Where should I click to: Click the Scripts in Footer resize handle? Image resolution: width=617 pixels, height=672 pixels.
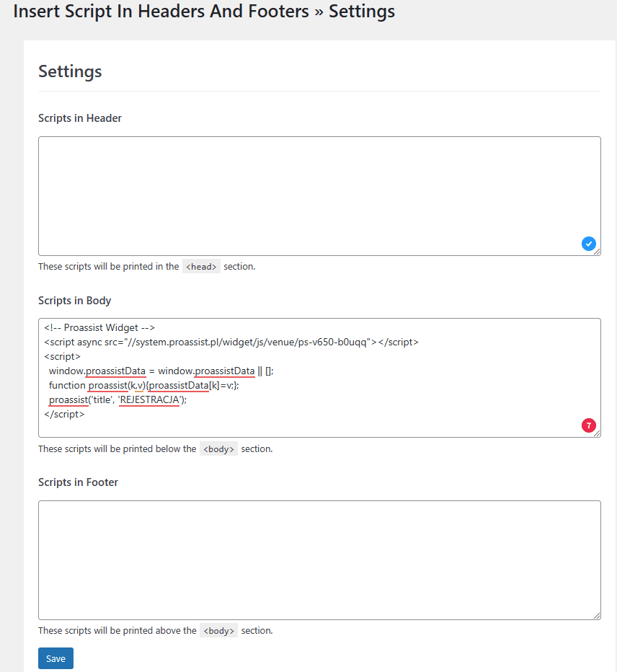click(x=597, y=616)
